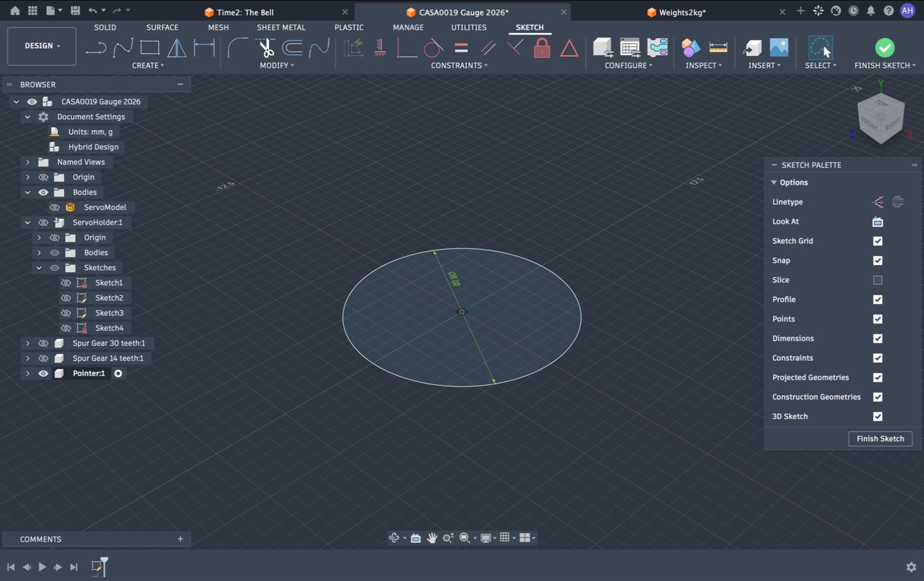924x581 pixels.
Task: Hide the Pointer:1 component
Action: click(43, 373)
